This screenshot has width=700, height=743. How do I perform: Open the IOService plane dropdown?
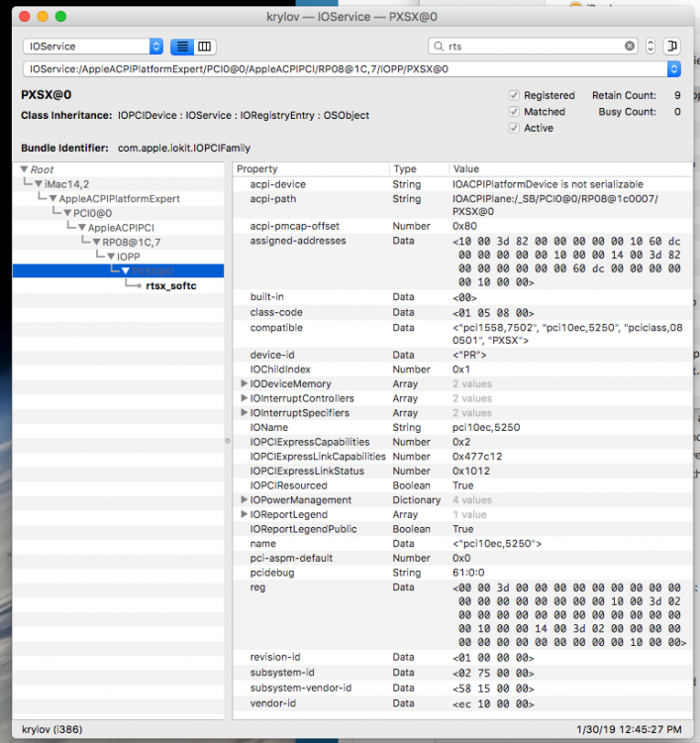coord(93,46)
